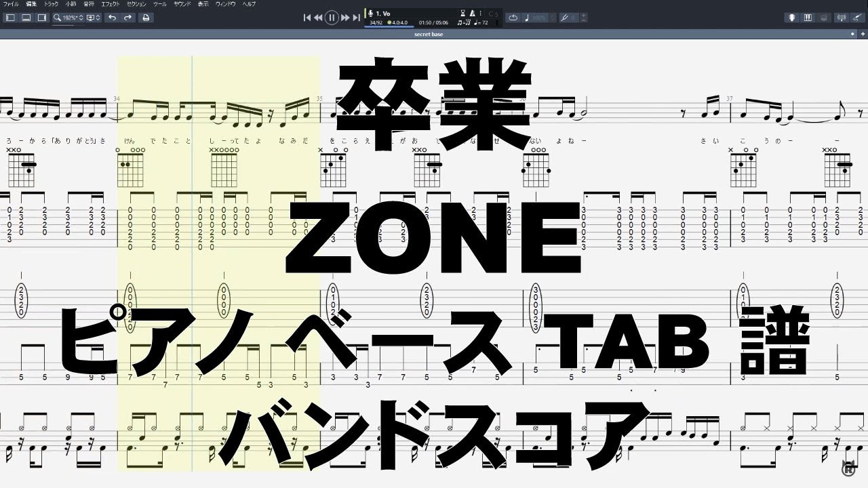Screen dimensions: 868x488
Task: Click bar number 34 in the score
Action: [x=117, y=98]
